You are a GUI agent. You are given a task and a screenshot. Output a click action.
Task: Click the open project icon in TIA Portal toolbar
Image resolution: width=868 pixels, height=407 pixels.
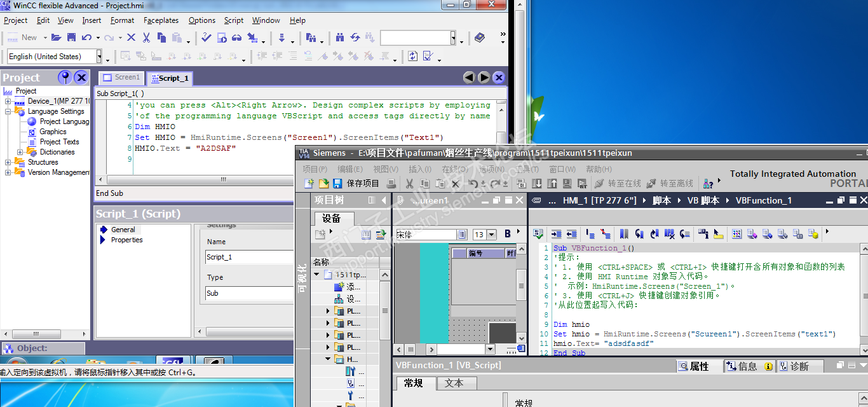tap(323, 183)
